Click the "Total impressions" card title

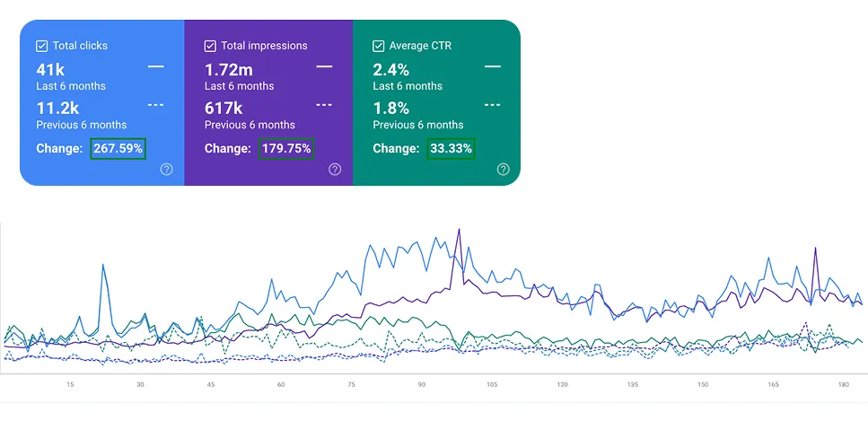pyautogui.click(x=264, y=46)
